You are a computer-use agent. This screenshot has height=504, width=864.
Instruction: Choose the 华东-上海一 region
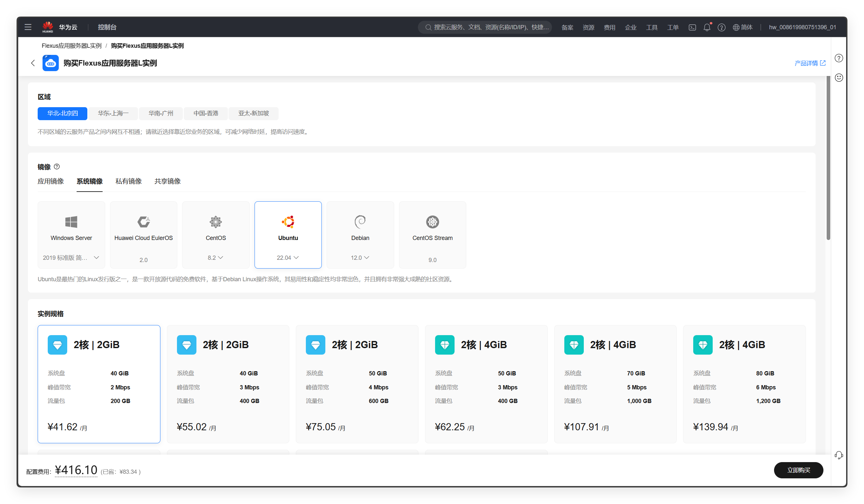(113, 113)
